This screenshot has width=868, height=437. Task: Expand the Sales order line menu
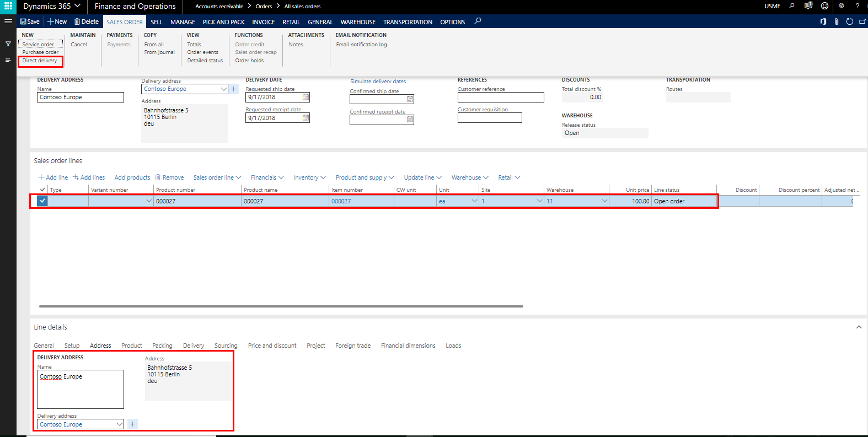pyautogui.click(x=217, y=177)
